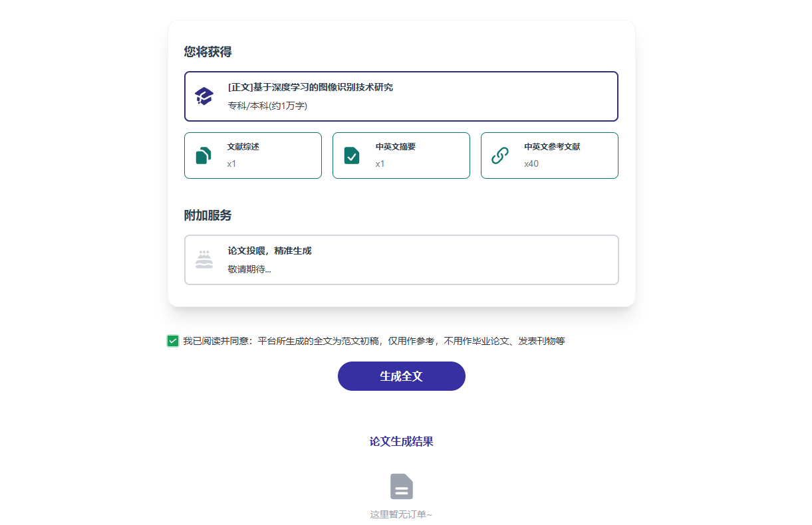
Task: Click the 文献综述 stacked documents icon
Action: click(203, 156)
